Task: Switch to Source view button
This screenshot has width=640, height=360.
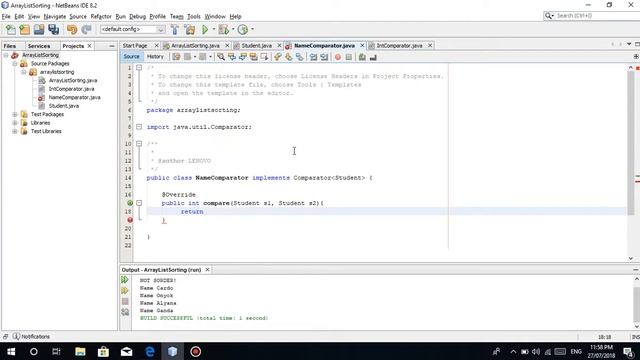Action: 131,57
